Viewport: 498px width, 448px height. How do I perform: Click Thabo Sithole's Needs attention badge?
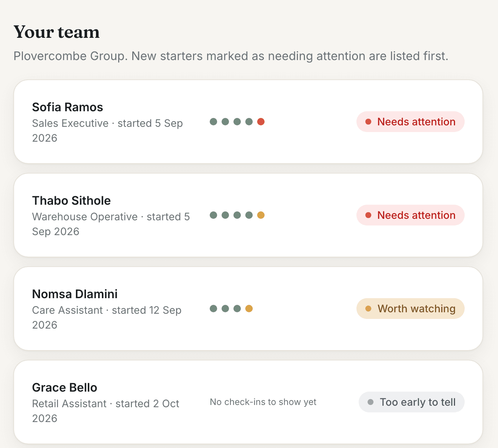pyautogui.click(x=411, y=215)
